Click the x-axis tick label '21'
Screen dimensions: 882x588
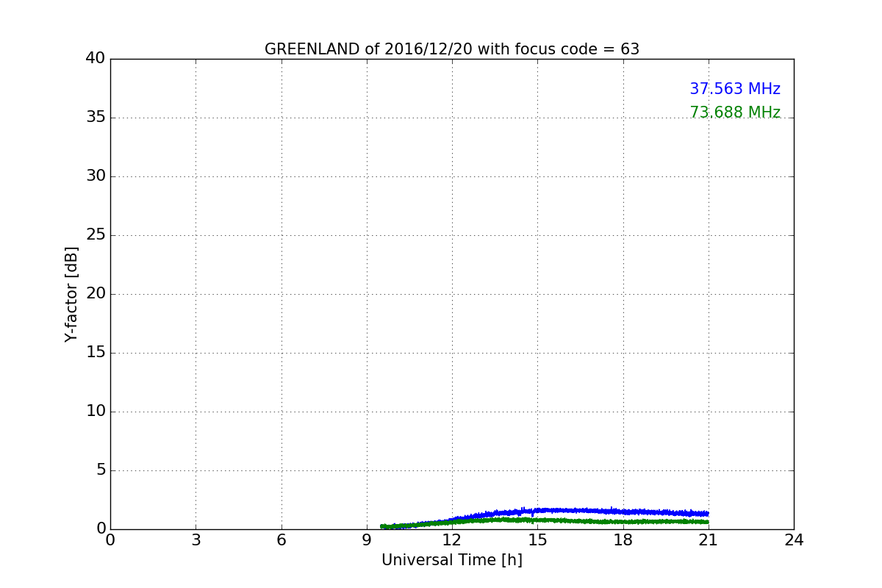(709, 540)
